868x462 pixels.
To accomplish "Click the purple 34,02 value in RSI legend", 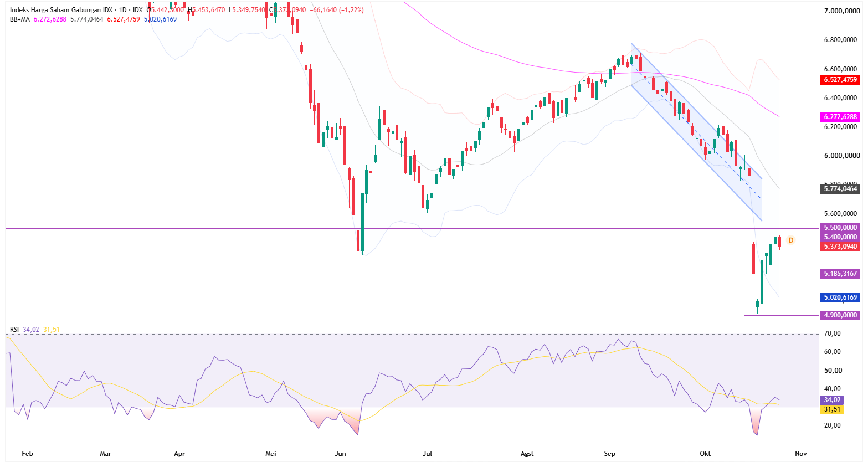I will pos(31,330).
